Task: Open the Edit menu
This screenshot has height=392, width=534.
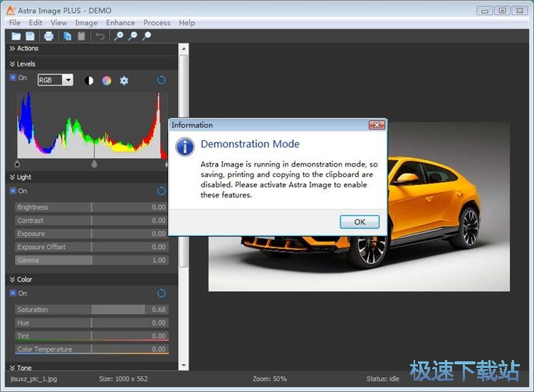Action: click(x=36, y=23)
